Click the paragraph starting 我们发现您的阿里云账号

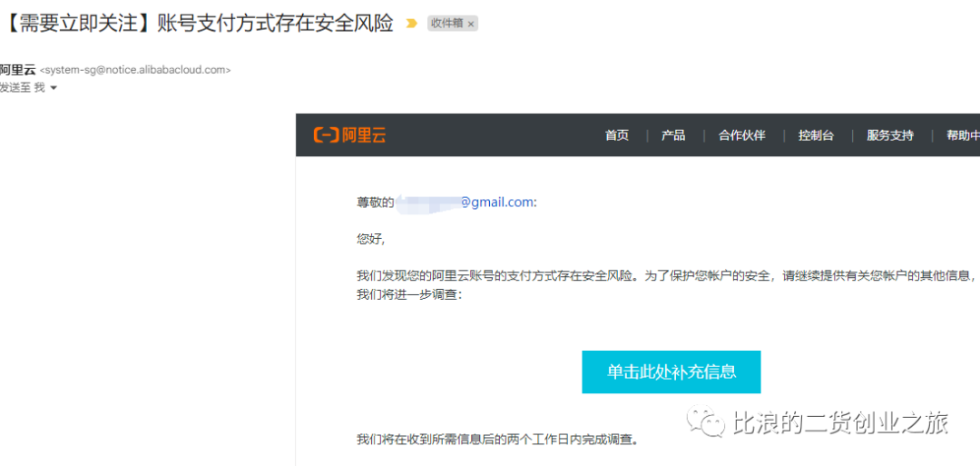[x=666, y=284]
